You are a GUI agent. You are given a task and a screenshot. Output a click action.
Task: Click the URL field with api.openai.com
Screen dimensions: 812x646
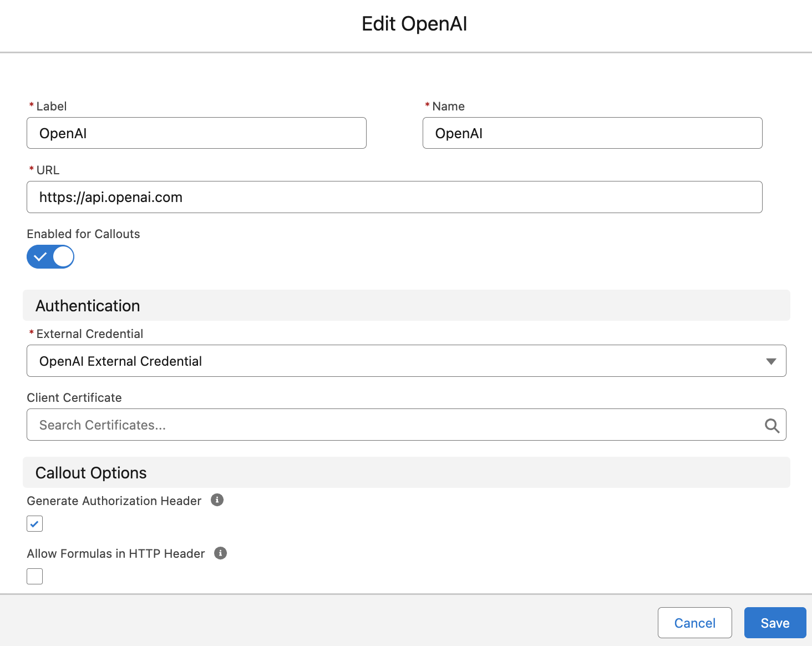(394, 198)
